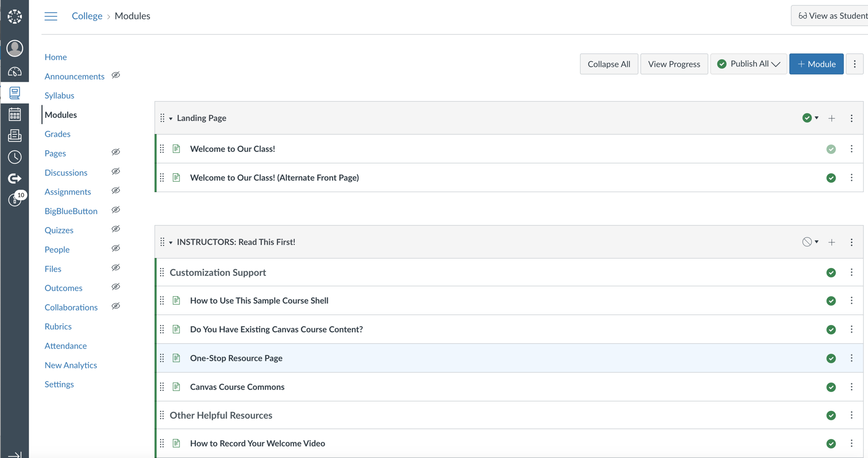Click View as Student button

click(830, 16)
